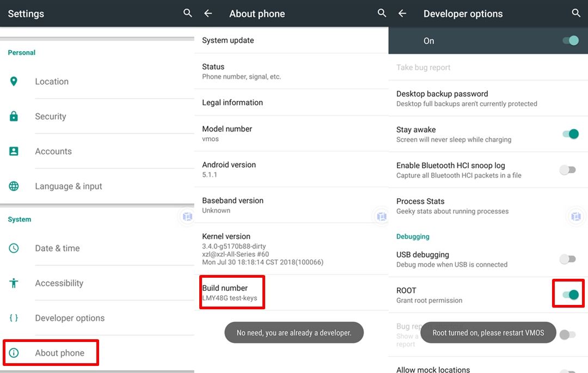The image size is (588, 373).
Task: Tap the 'Root turned on, please restart VMOS' toast
Action: (x=488, y=333)
